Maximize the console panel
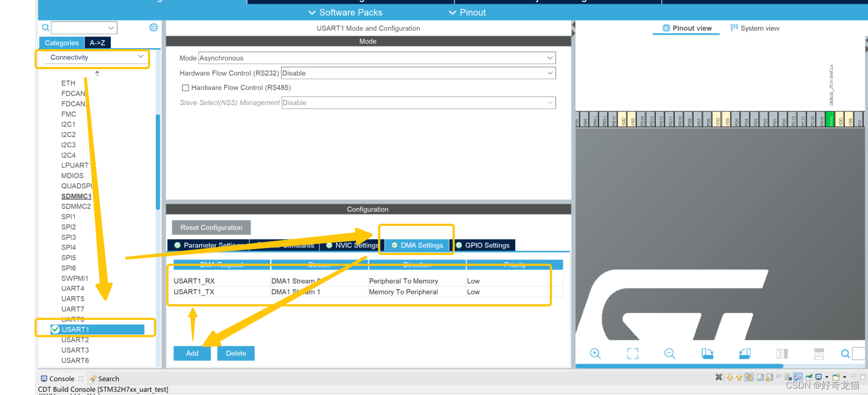The image size is (868, 395). tap(863, 377)
